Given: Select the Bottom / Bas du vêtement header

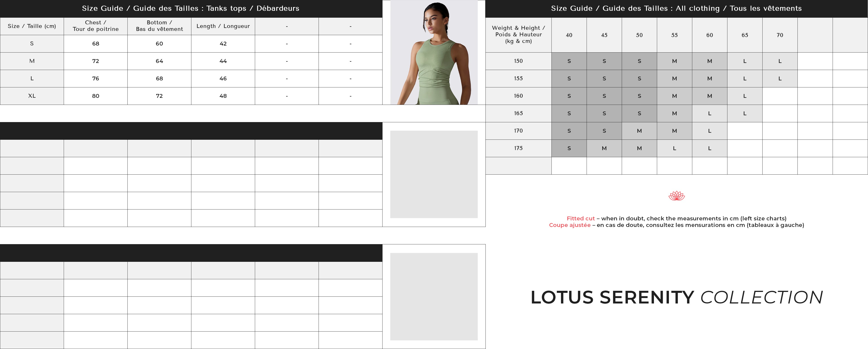Looking at the screenshot, I should pyautogui.click(x=159, y=26).
